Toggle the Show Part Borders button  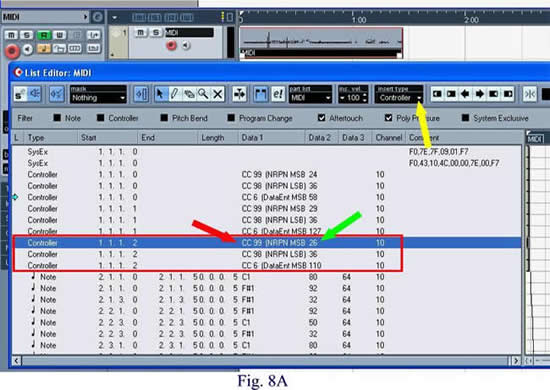[x=261, y=94]
